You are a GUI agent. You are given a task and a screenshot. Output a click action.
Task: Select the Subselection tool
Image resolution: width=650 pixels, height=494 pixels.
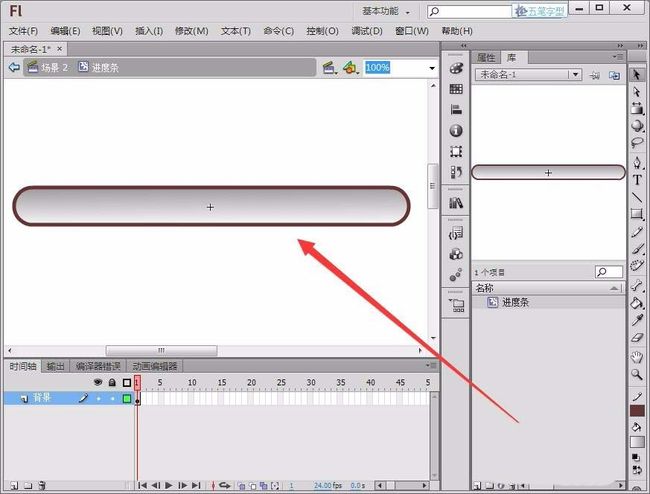click(x=637, y=92)
